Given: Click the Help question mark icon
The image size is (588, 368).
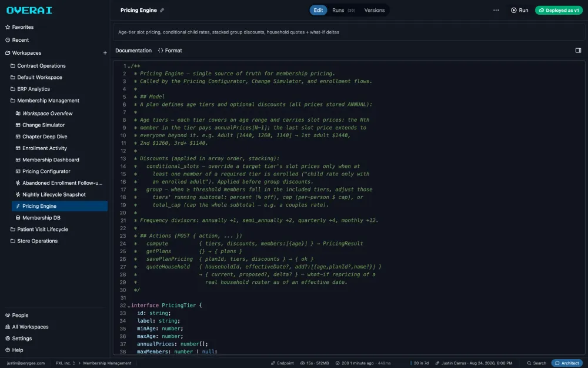Looking at the screenshot, I should click(8, 350).
